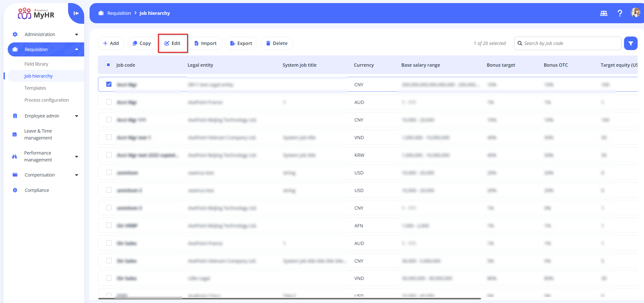Click the Leave & Time calendar icon
The height and width of the screenshot is (303, 644).
(15, 134)
